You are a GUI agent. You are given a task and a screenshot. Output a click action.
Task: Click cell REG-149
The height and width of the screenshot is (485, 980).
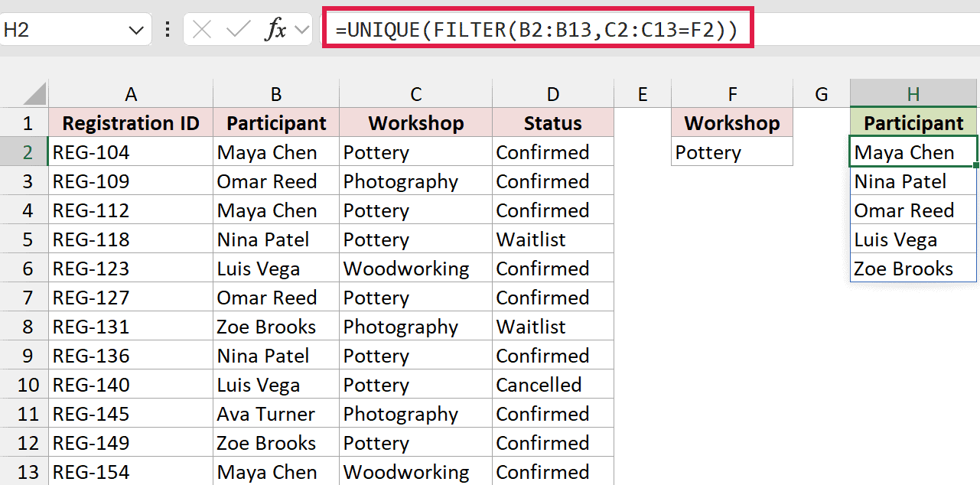pyautogui.click(x=131, y=443)
